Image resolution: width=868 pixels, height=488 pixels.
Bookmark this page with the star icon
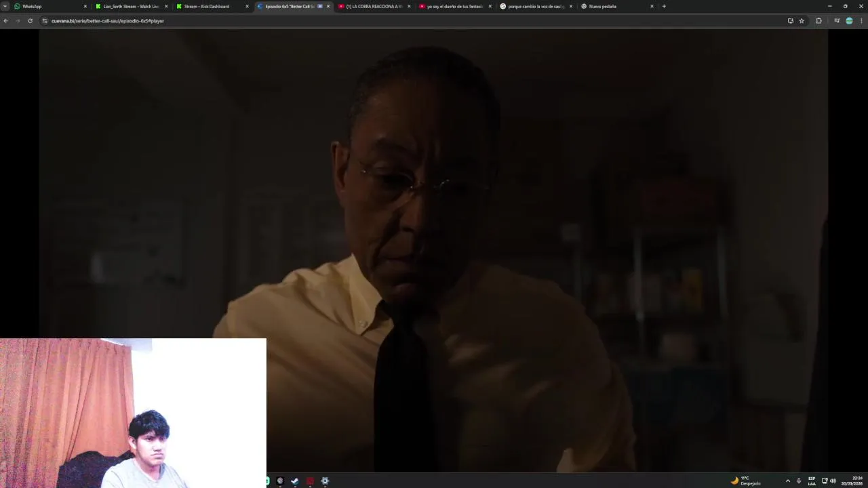pyautogui.click(x=802, y=21)
